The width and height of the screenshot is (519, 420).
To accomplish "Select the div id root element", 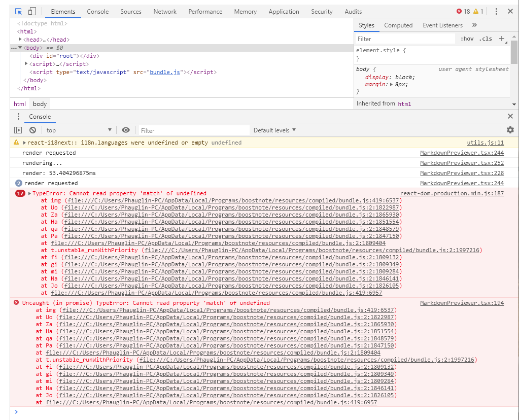I will click(x=64, y=56).
